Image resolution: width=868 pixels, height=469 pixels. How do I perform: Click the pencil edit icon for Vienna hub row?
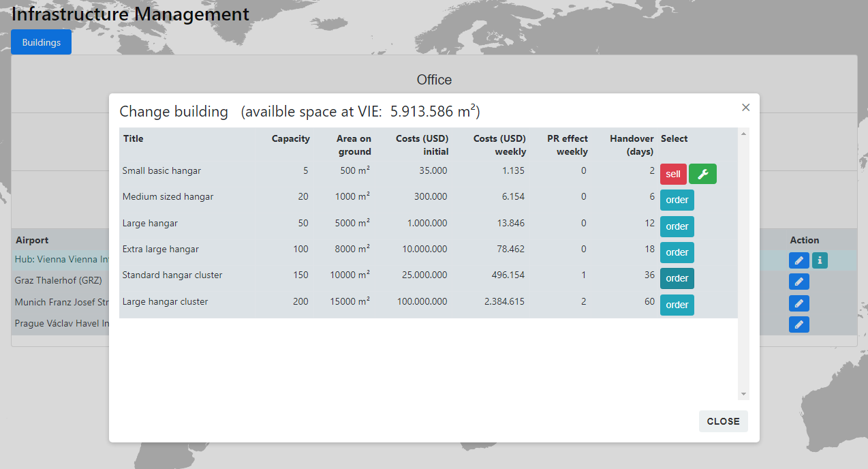(x=799, y=260)
